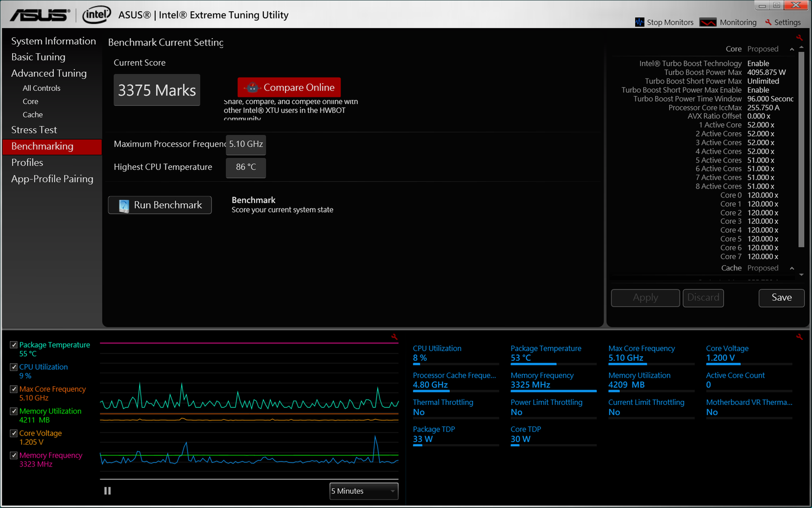The height and width of the screenshot is (508, 812).
Task: Click the ASUS logo in the title bar
Action: [x=40, y=15]
